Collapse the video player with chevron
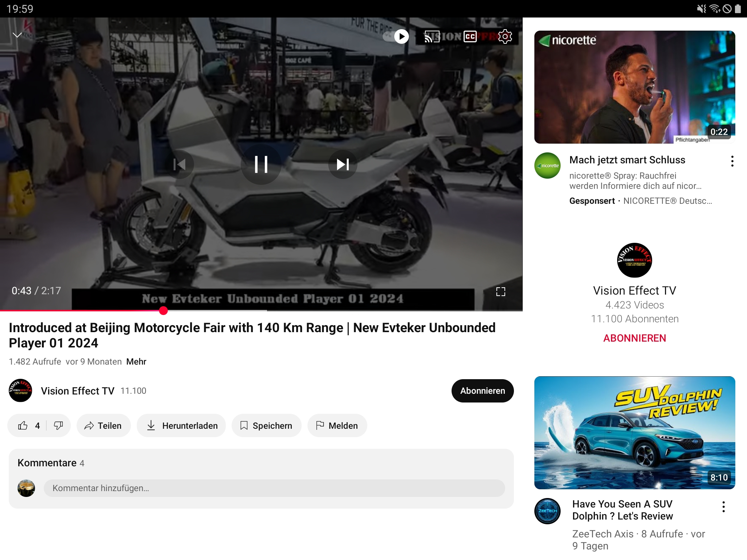Screen dimensions: 747x560 pyautogui.click(x=17, y=35)
